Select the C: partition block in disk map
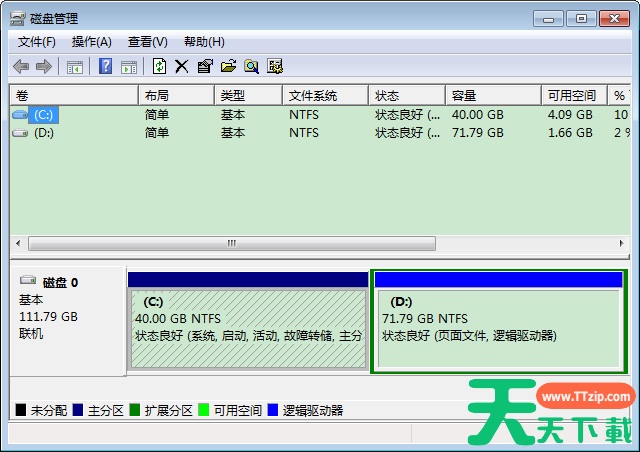Viewport: 640px width, 452px height. coord(248,321)
